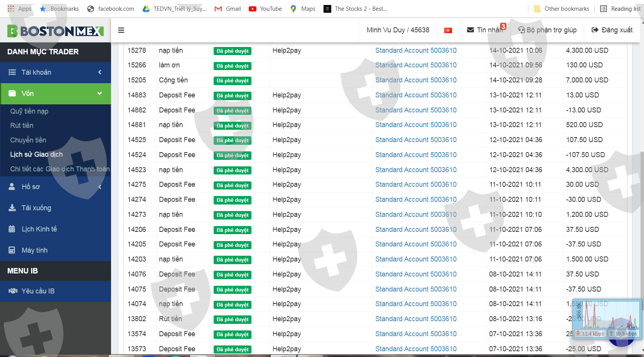Open Standard Account link for transaction 15278
The image size is (644, 357).
pyautogui.click(x=416, y=50)
